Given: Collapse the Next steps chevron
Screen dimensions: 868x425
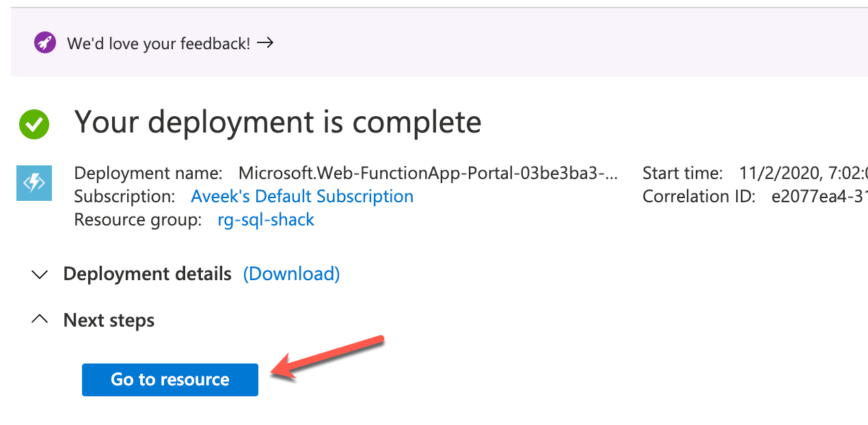Looking at the screenshot, I should click(40, 320).
